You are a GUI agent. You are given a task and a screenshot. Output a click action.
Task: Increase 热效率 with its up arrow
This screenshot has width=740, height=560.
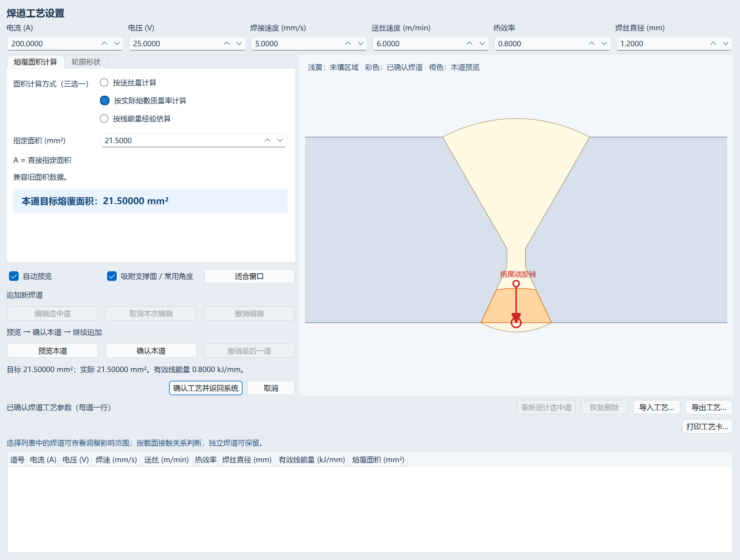click(x=591, y=44)
